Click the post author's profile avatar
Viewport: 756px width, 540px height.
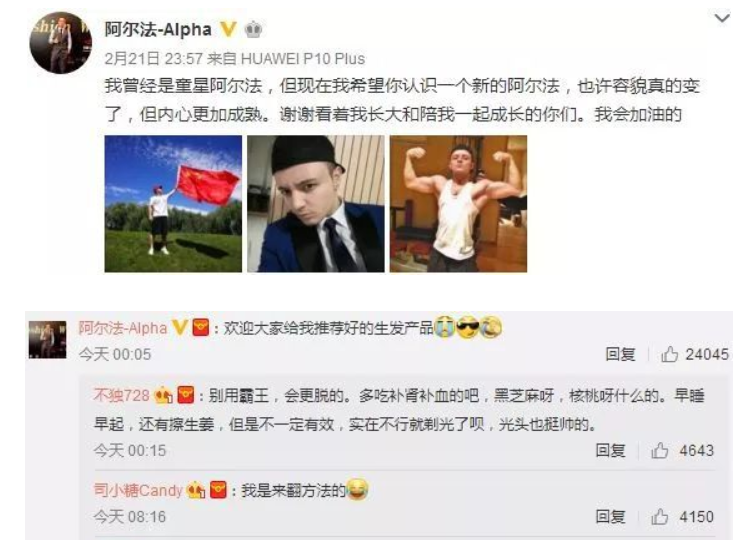[61, 42]
